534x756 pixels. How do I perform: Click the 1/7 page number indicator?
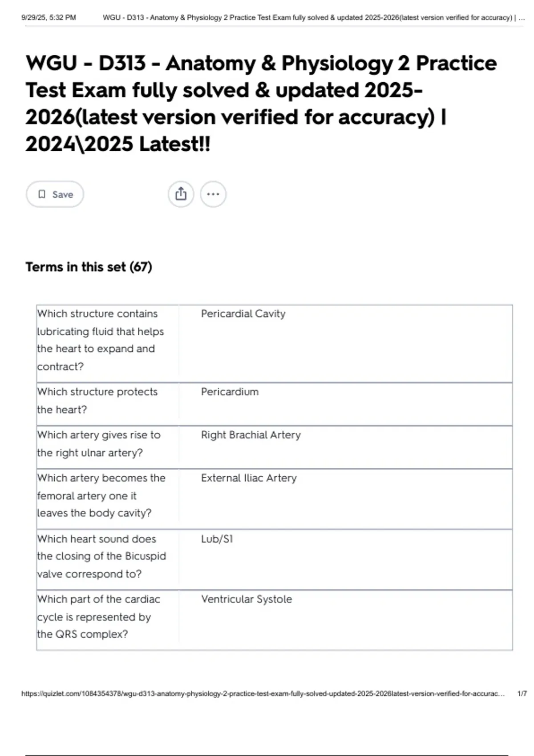tap(522, 693)
